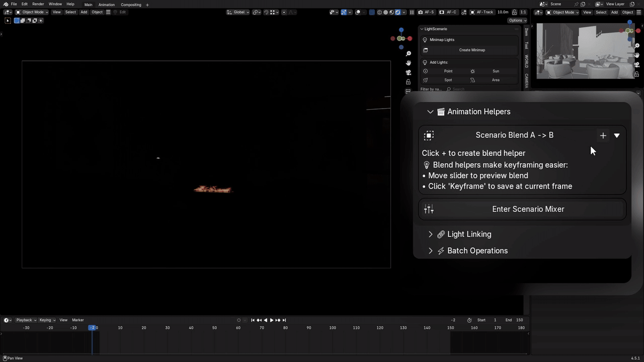Collapse the Animation Helpers section
The height and width of the screenshot is (362, 644).
click(x=430, y=112)
